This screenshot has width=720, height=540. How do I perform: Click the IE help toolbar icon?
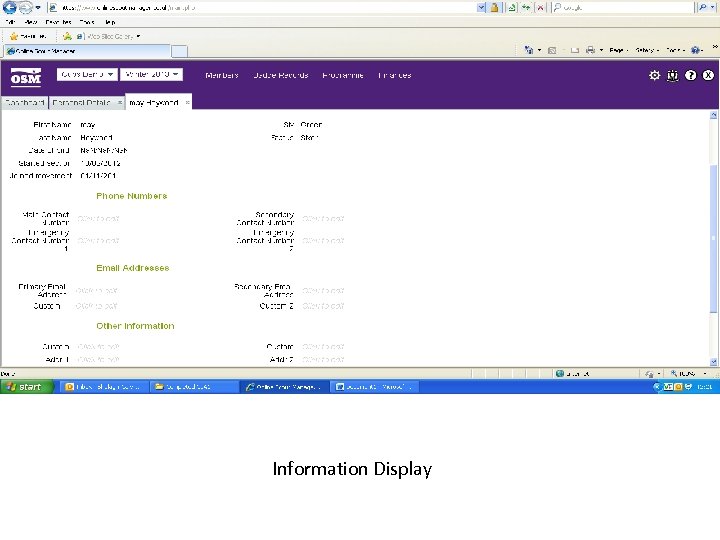(x=695, y=50)
